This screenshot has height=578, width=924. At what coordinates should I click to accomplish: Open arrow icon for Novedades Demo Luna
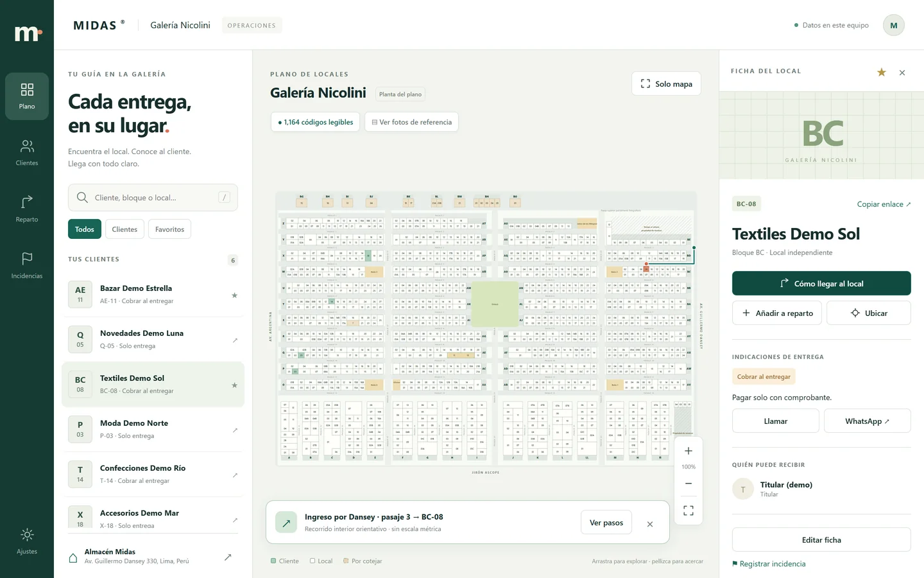tap(235, 340)
